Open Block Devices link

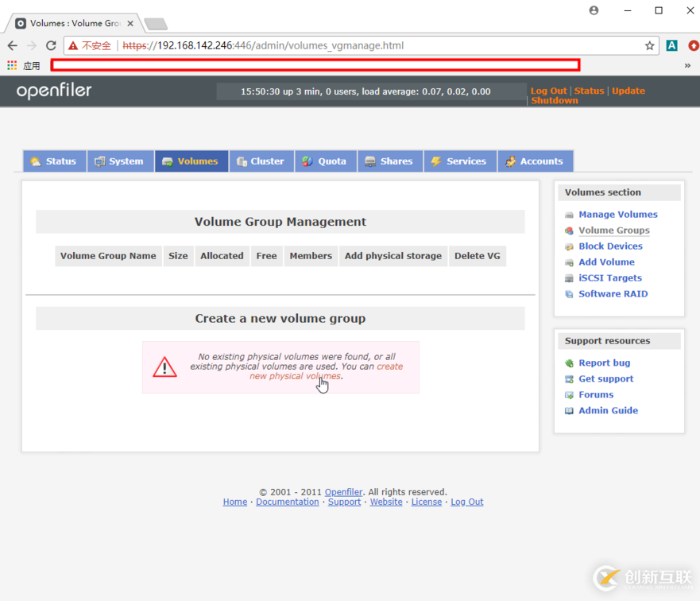click(x=610, y=246)
